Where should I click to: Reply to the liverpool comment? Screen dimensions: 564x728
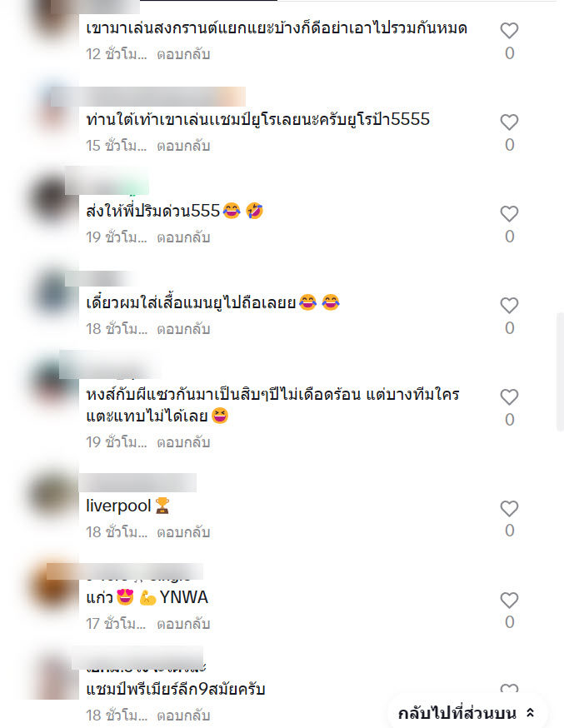[183, 532]
